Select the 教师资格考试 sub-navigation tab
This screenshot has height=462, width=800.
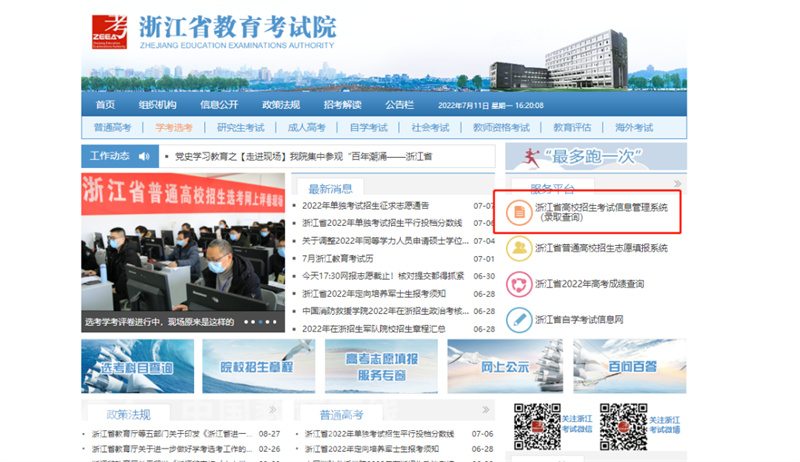pos(501,127)
